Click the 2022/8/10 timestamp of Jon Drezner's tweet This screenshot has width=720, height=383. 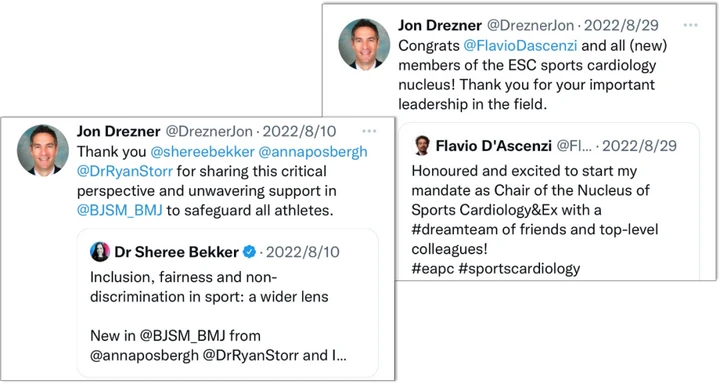(x=299, y=131)
